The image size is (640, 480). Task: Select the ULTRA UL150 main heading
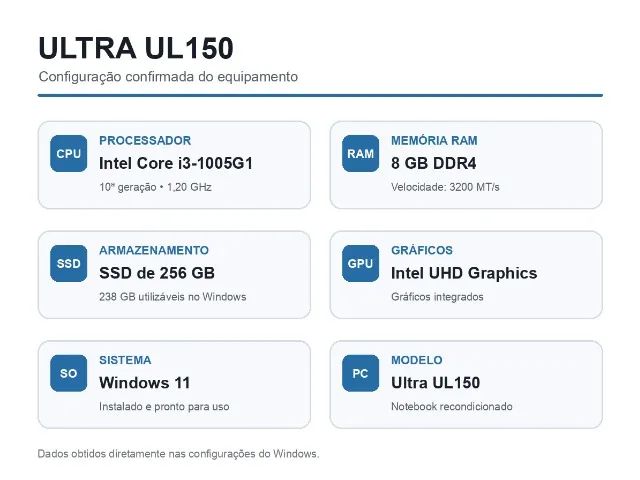pyautogui.click(x=136, y=48)
